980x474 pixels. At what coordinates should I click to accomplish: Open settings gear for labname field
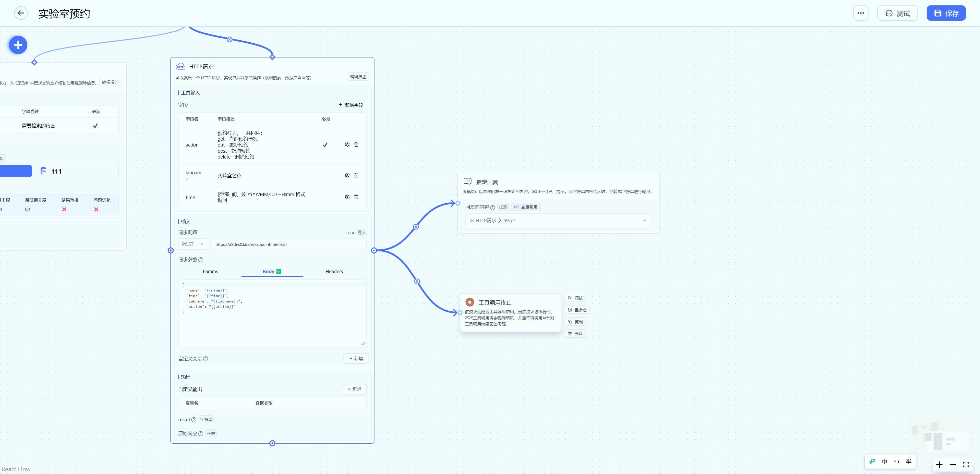[x=347, y=175]
